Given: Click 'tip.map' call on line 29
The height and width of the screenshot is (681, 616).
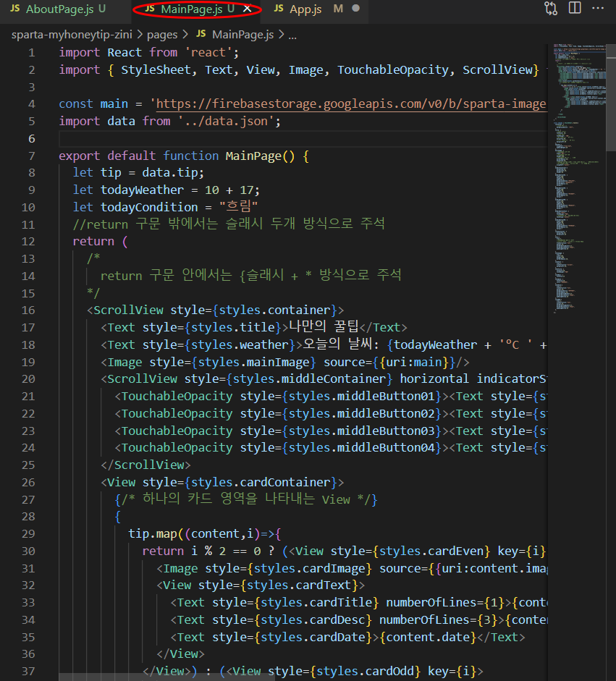Looking at the screenshot, I should click(x=153, y=534).
